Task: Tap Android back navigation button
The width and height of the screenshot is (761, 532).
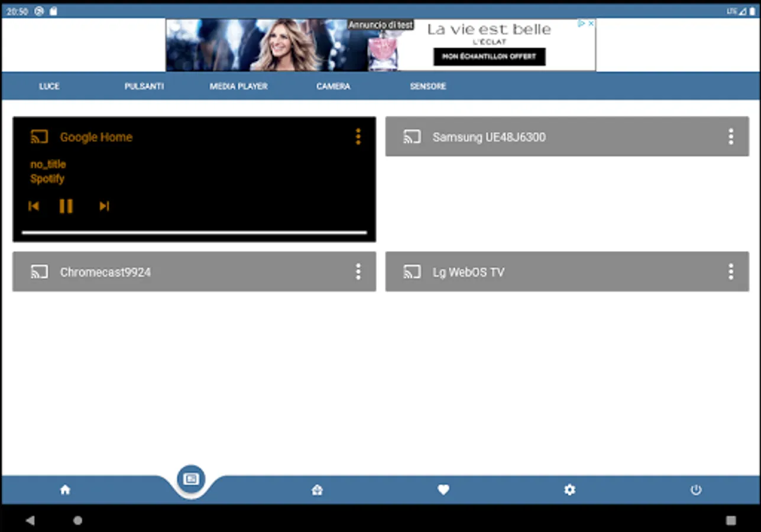Action: point(30,521)
